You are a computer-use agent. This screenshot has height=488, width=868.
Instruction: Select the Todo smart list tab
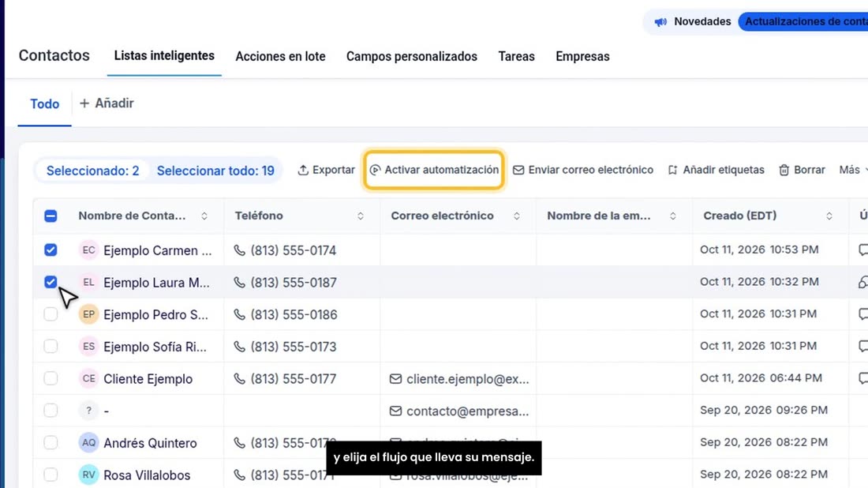click(45, 104)
